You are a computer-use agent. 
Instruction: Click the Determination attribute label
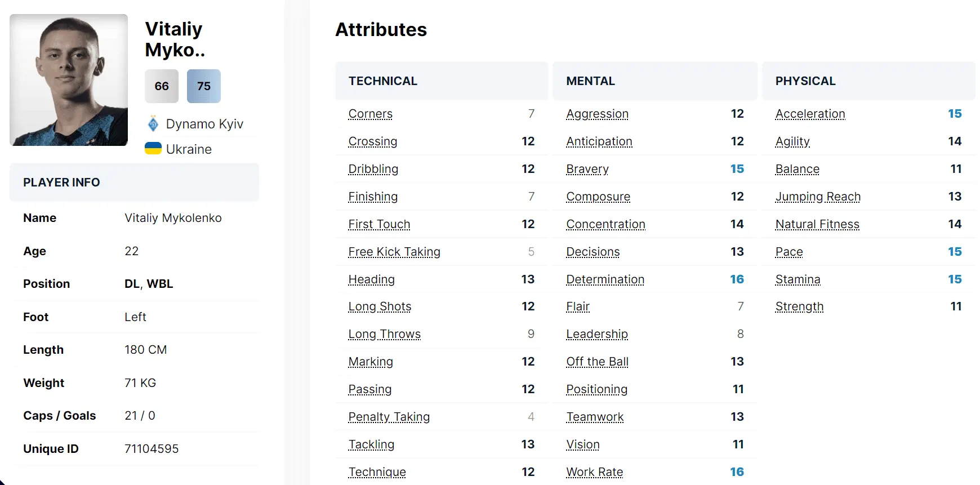605,279
